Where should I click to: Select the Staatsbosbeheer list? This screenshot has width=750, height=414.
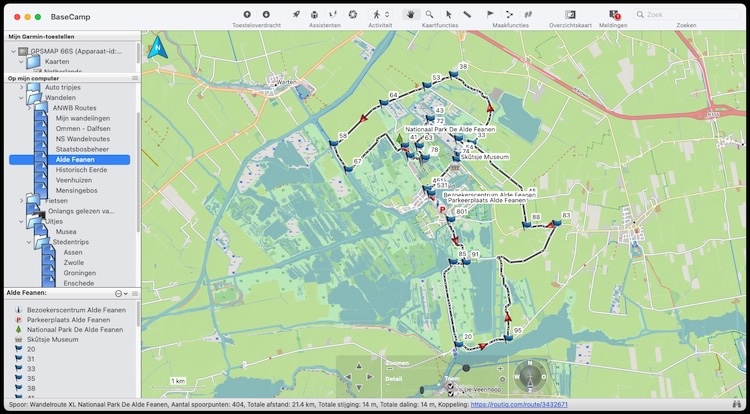[82, 149]
